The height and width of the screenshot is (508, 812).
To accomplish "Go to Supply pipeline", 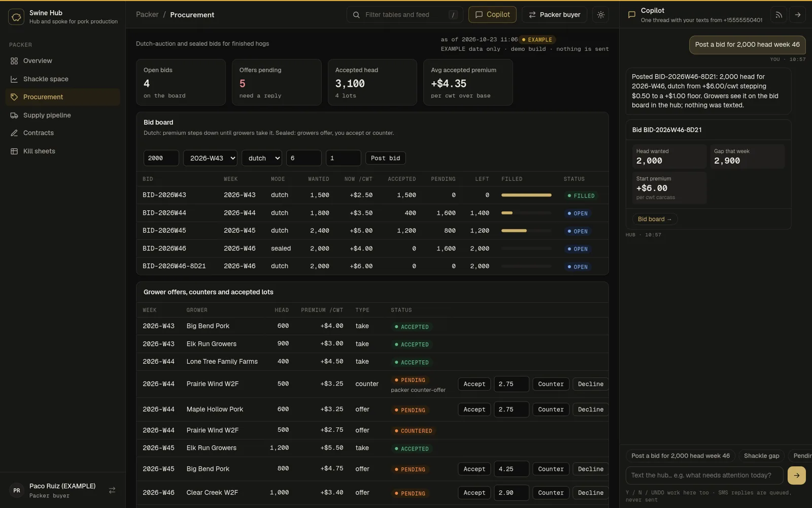I will click(x=62, y=115).
